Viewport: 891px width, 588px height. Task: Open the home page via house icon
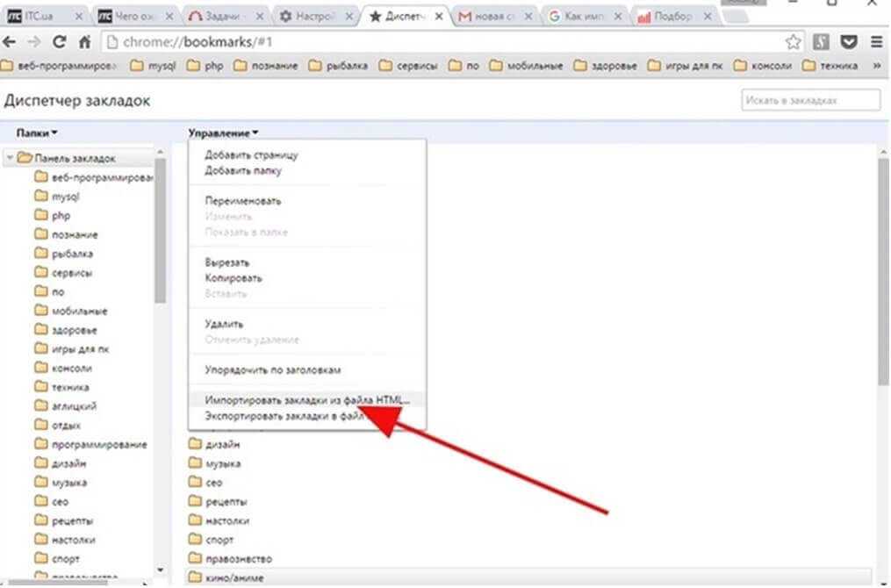point(84,41)
